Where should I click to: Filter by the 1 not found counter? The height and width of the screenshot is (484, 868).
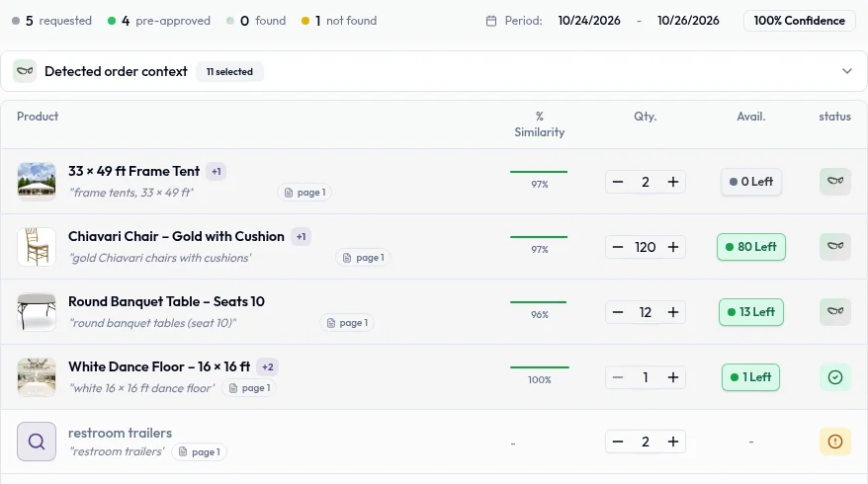(x=339, y=21)
